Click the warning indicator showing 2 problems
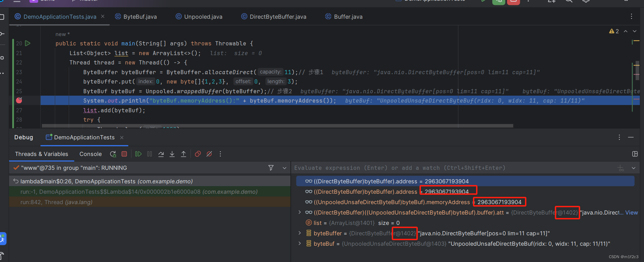The image size is (644, 262). coord(614,31)
